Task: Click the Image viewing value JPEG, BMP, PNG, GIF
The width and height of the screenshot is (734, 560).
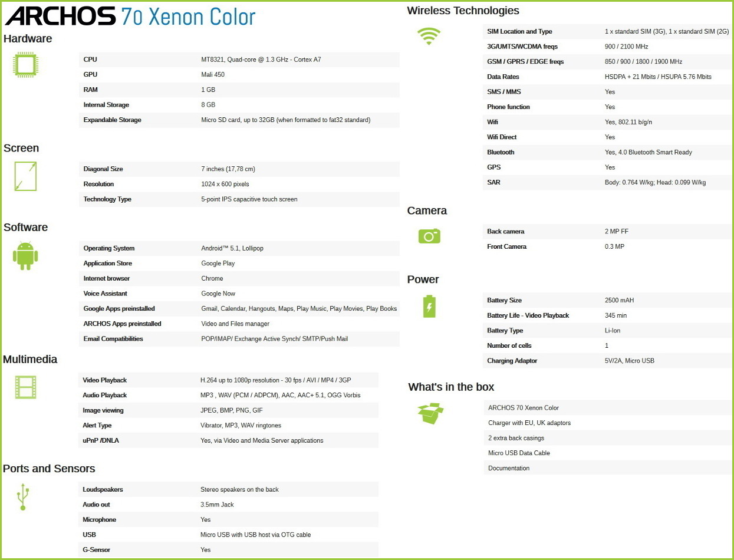Action: (232, 411)
